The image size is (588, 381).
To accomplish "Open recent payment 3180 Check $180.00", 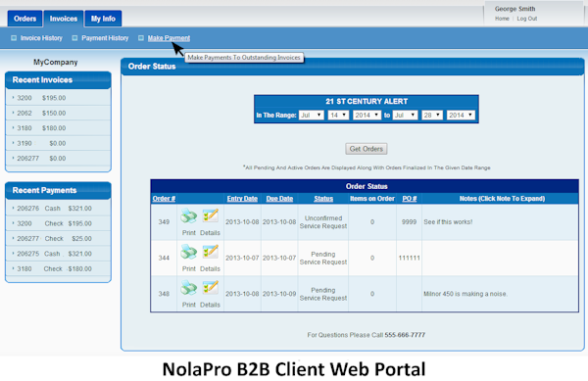I will [x=58, y=268].
